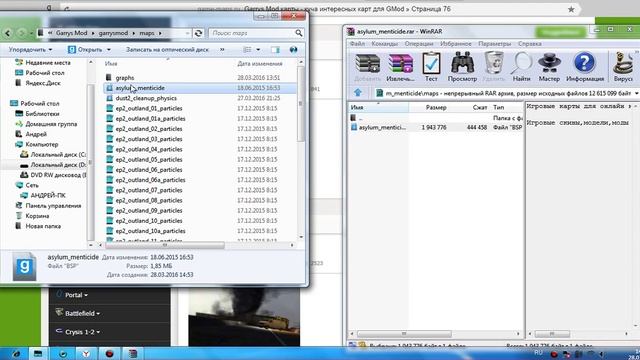The height and width of the screenshot is (360, 640).
Task: Sort WinRAR list by Размер column
Action: 436,107
